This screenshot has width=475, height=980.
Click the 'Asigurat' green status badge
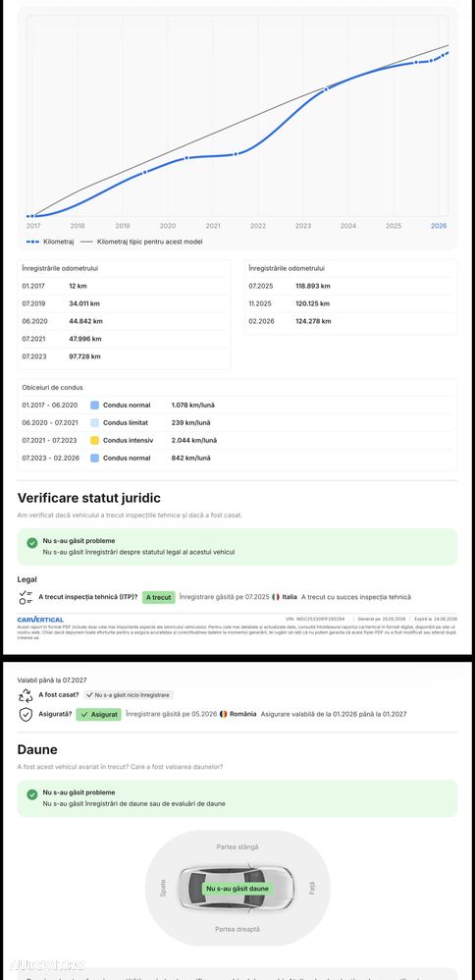(99, 714)
